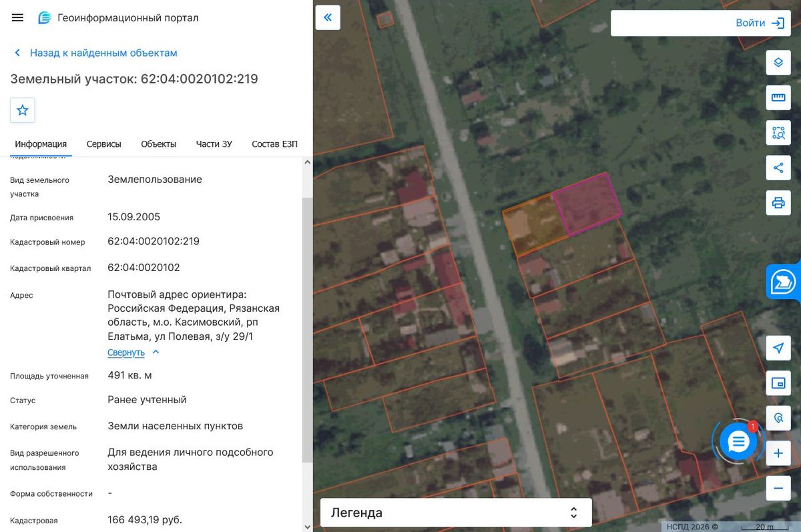Viewport: 801px width, 532px height.
Task: Click the map object identify tool
Action: pyautogui.click(x=778, y=418)
